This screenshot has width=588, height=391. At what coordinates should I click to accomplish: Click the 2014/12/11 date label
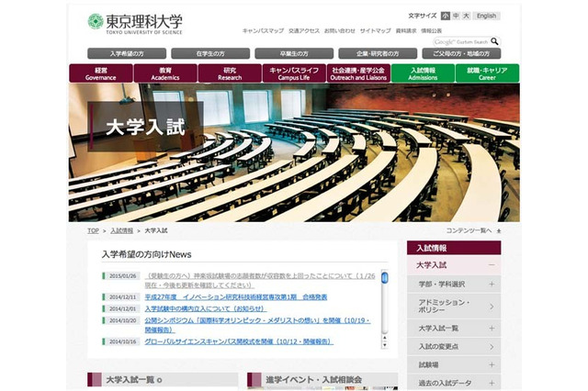click(x=122, y=297)
